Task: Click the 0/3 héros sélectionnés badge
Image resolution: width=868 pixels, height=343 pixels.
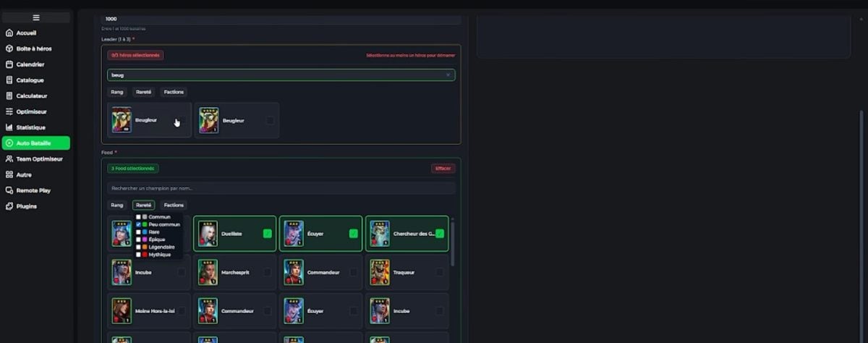Action: coord(135,55)
